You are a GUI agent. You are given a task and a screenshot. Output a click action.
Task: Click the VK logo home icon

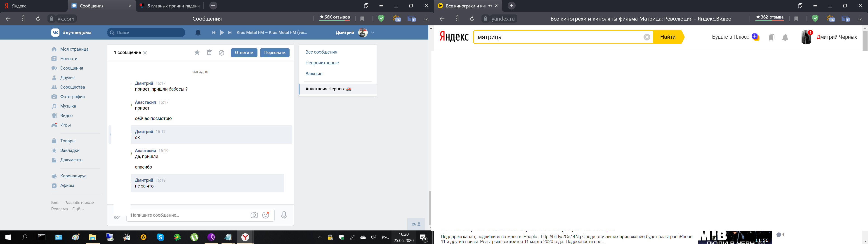point(56,32)
